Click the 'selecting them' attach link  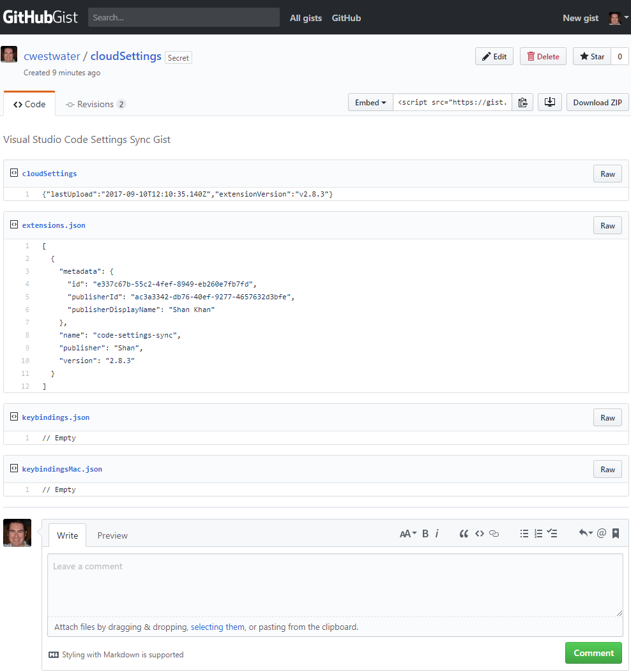click(x=218, y=627)
